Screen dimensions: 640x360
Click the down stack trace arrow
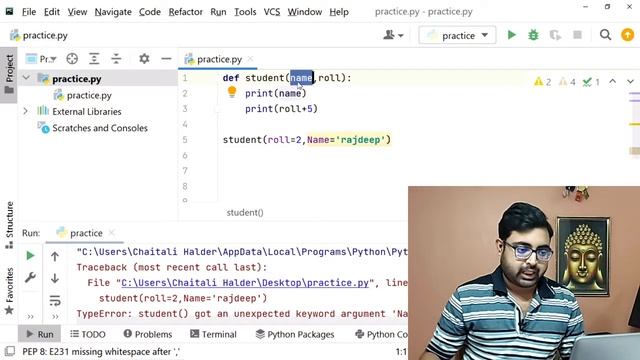(x=55, y=278)
